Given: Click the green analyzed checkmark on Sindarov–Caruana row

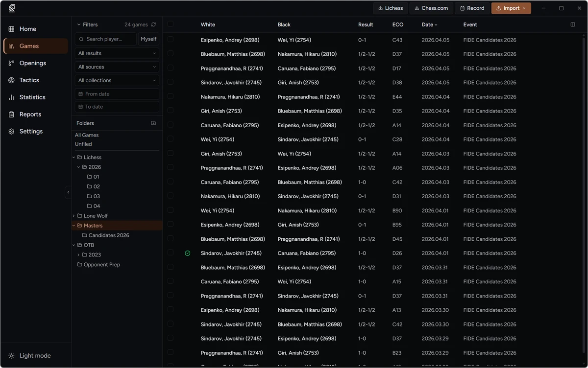Looking at the screenshot, I should coord(187,253).
